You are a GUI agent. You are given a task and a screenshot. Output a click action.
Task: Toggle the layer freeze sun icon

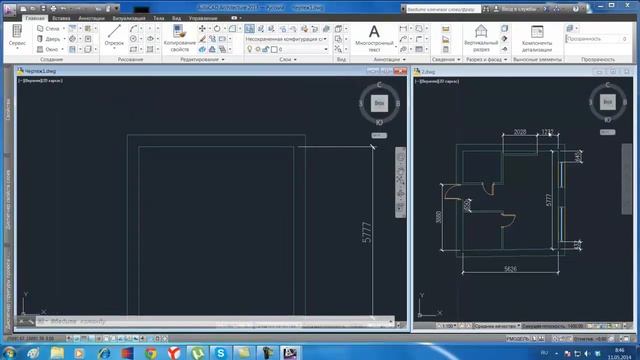pos(258,49)
